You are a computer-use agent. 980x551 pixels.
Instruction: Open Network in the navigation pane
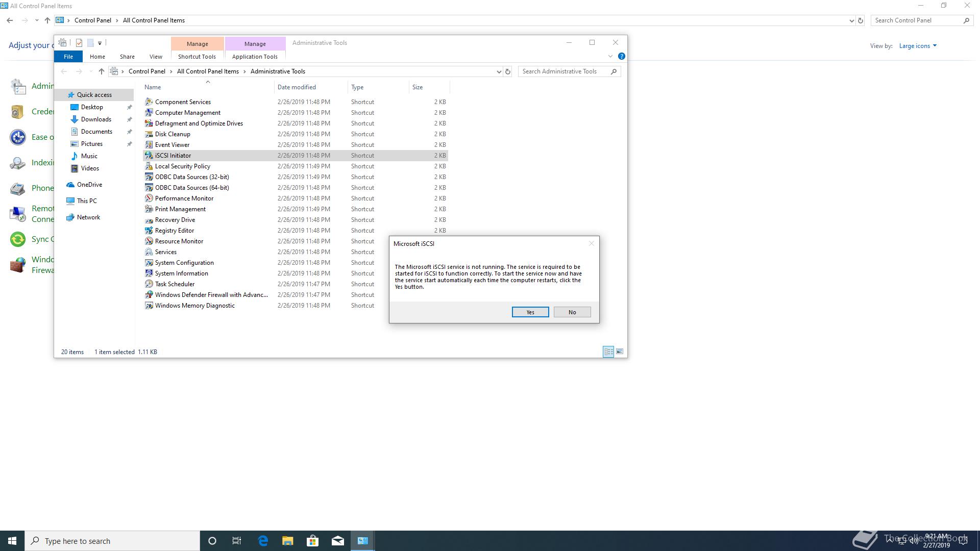point(88,217)
